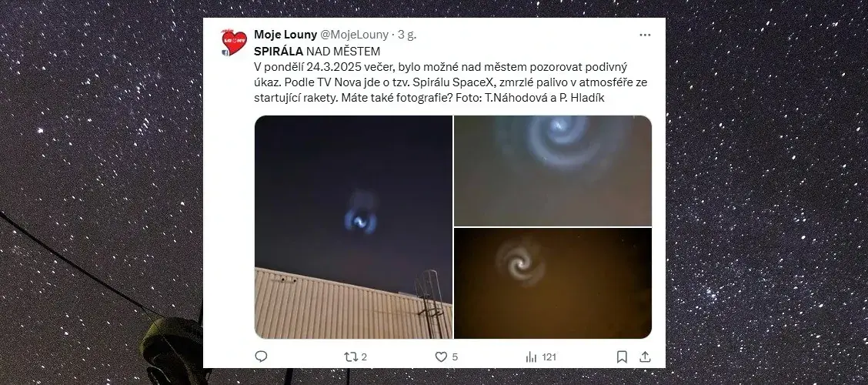Viewport: 868px width, 385px height.
Task: Share the tweet via upload arrow icon
Action: 645,357
